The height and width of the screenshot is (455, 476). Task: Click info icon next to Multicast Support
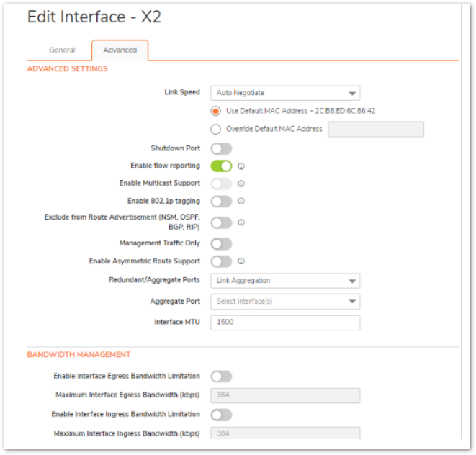(x=241, y=184)
